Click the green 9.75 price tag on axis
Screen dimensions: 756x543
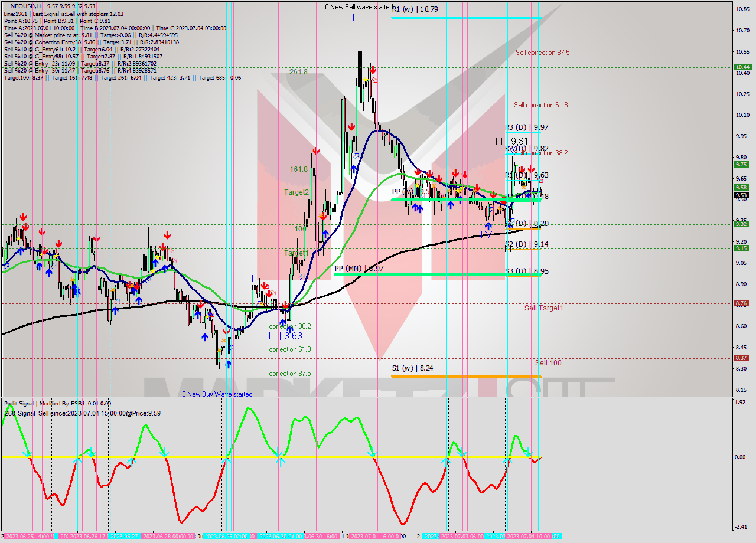741,165
